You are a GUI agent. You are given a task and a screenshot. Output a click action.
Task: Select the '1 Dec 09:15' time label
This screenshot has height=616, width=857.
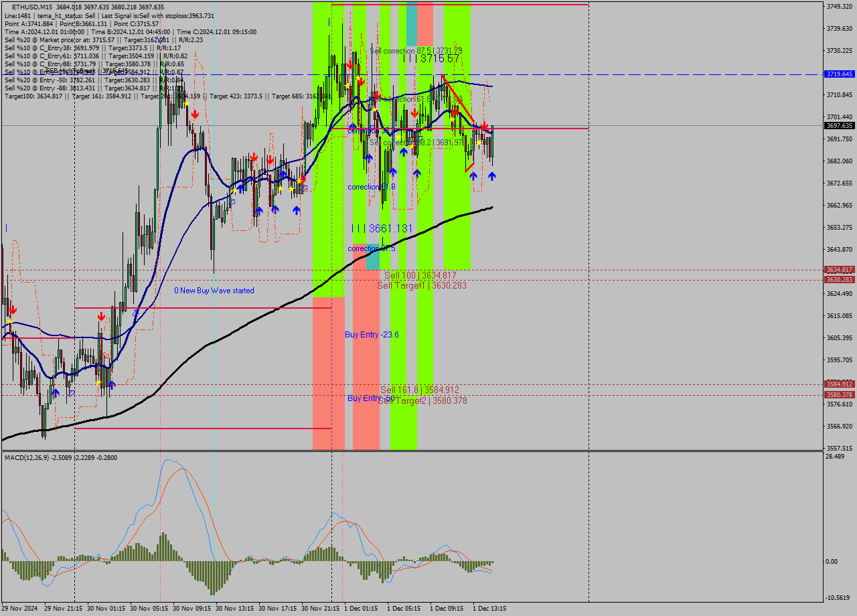(447, 609)
